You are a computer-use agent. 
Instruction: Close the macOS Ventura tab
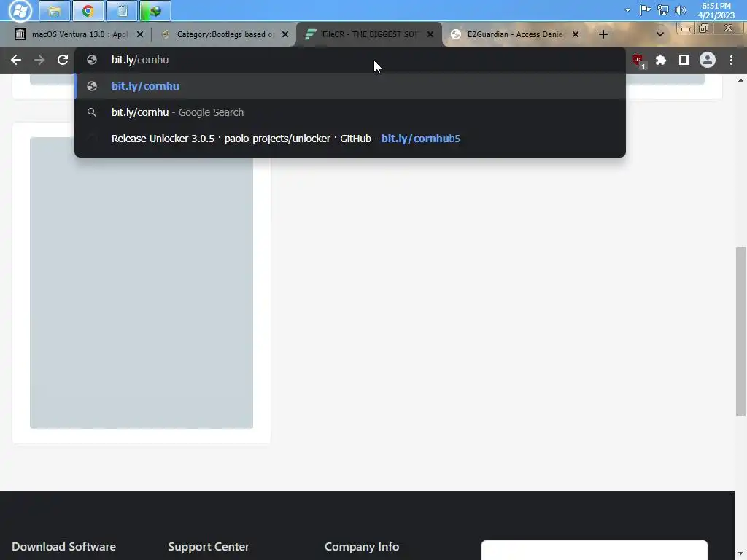[140, 34]
